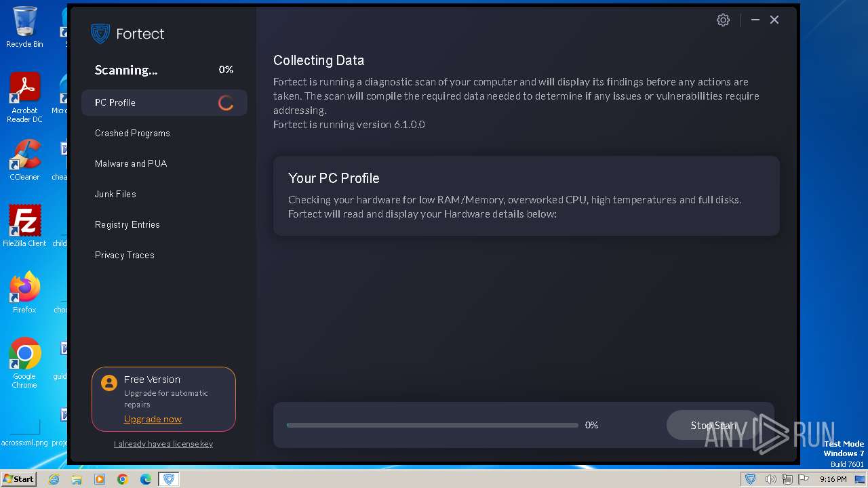868x488 pixels.
Task: Stop the running scan
Action: click(x=713, y=426)
